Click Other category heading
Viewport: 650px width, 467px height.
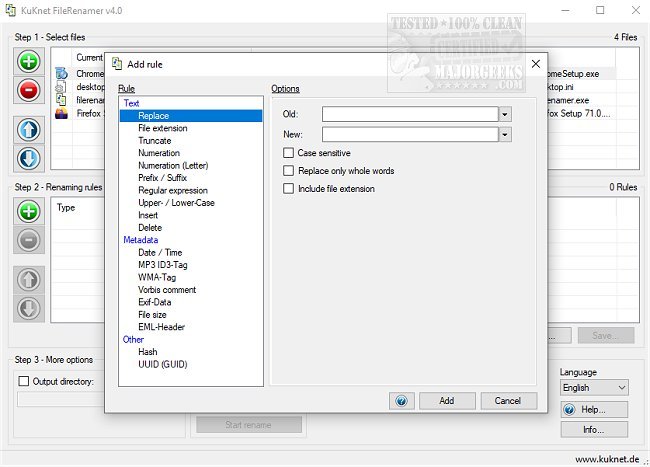133,339
